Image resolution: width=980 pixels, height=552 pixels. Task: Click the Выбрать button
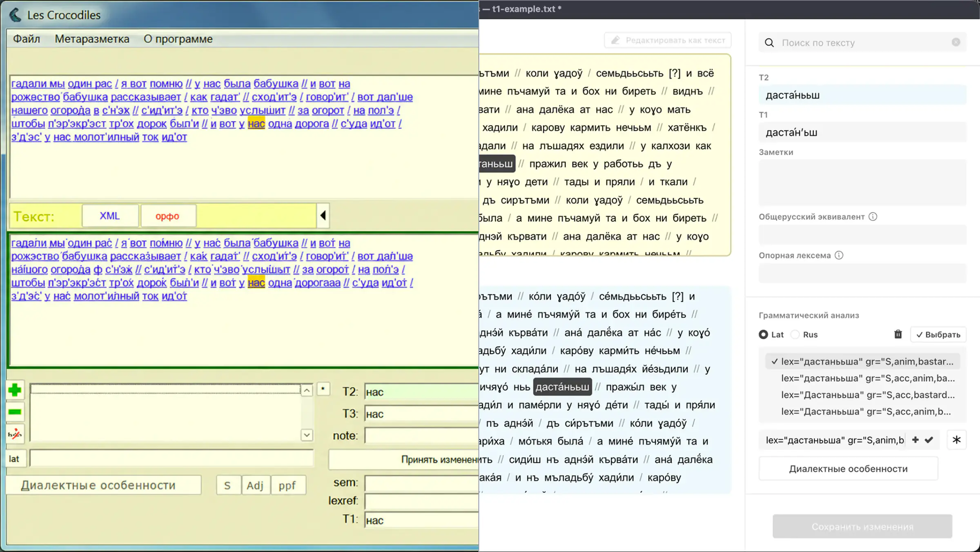pos(938,334)
